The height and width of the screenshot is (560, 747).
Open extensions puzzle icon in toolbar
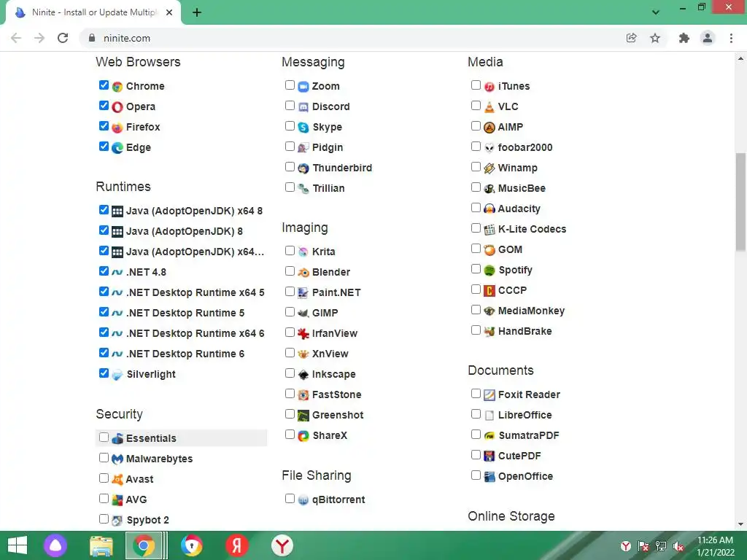[x=684, y=38]
